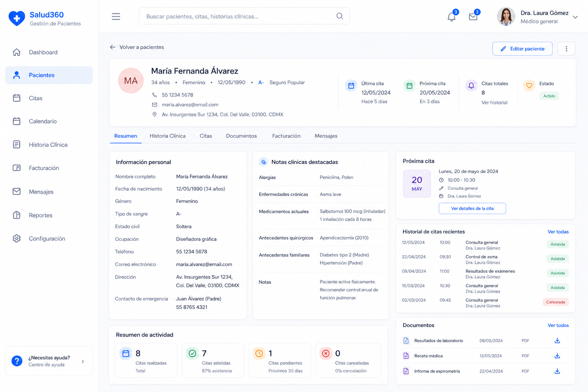Open Historia Clínica in sidebar
This screenshot has height=392, width=588.
49,145
